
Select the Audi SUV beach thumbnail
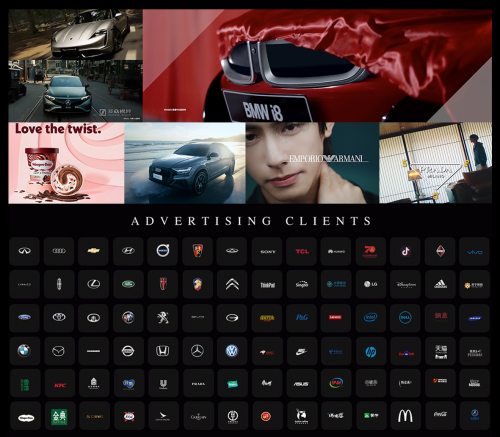coord(185,163)
